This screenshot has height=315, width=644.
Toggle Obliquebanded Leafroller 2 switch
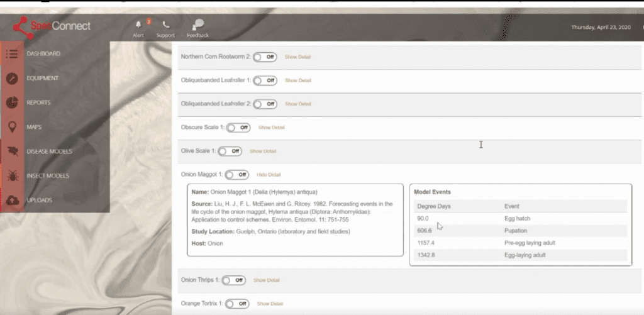[x=265, y=104]
